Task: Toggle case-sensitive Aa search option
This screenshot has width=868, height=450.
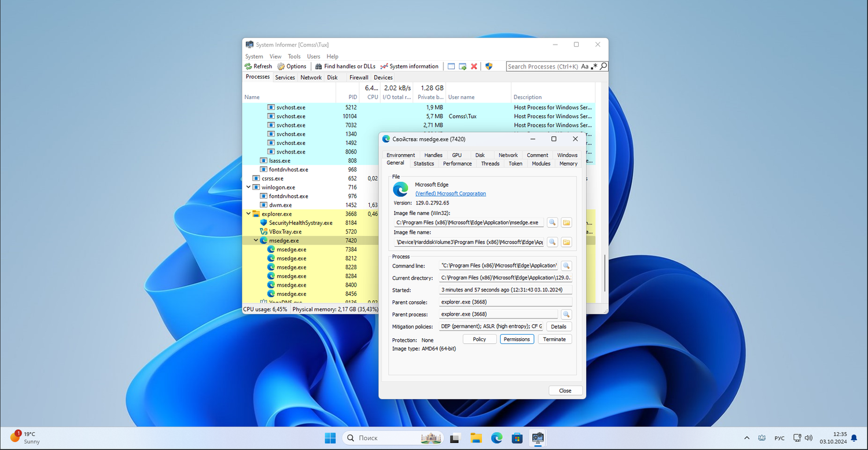Action: (x=584, y=67)
